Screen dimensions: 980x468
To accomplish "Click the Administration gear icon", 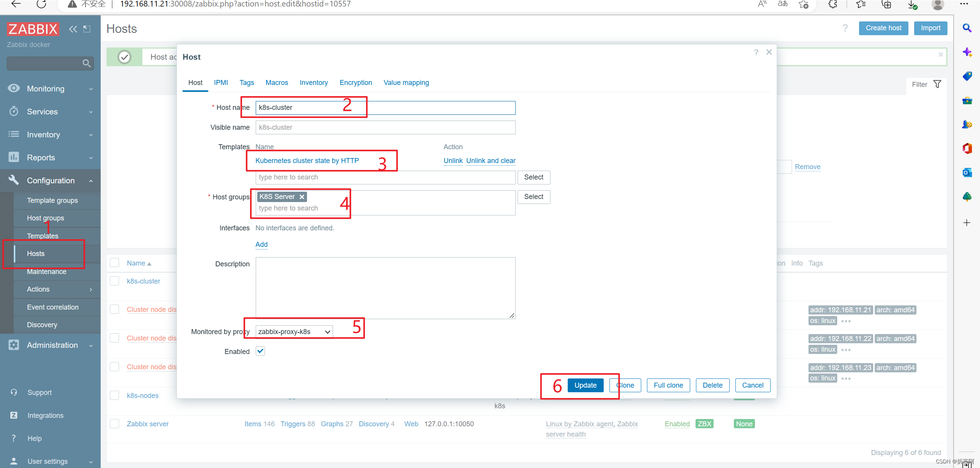I will pos(14,345).
